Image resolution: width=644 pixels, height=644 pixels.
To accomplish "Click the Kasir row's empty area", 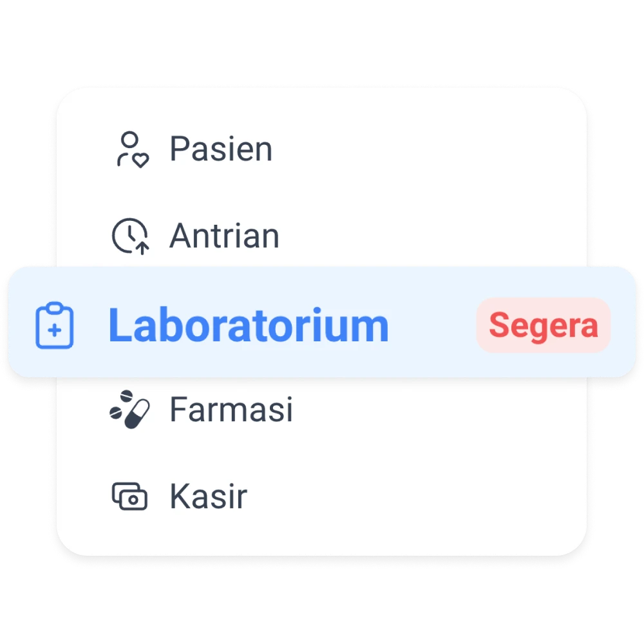I will pos(415,496).
